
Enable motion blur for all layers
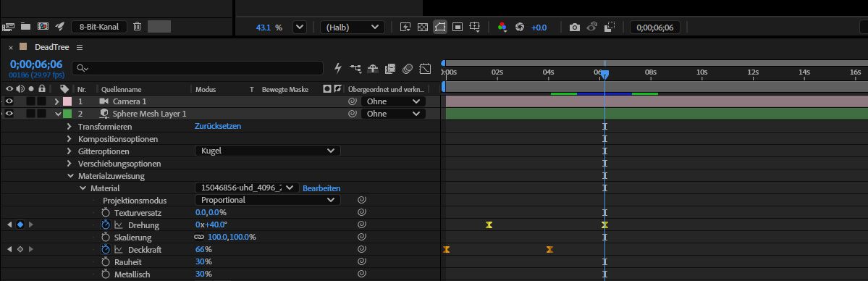pyautogui.click(x=408, y=69)
